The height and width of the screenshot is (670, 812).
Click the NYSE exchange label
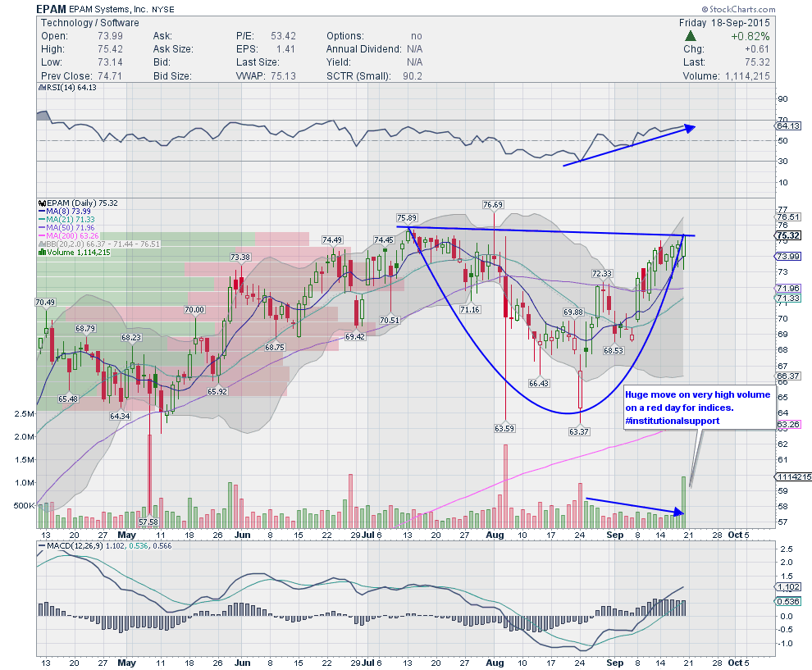(x=163, y=9)
